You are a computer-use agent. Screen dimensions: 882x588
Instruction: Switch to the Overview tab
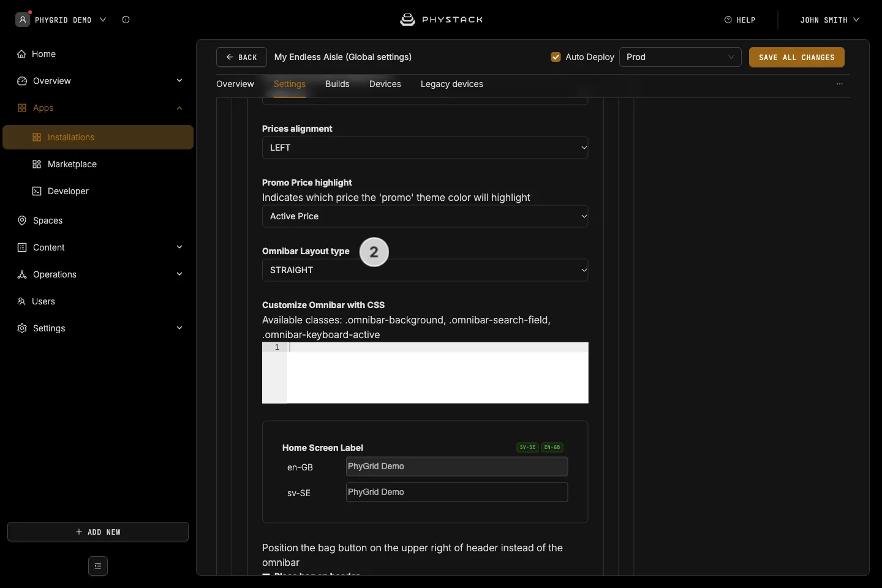235,84
